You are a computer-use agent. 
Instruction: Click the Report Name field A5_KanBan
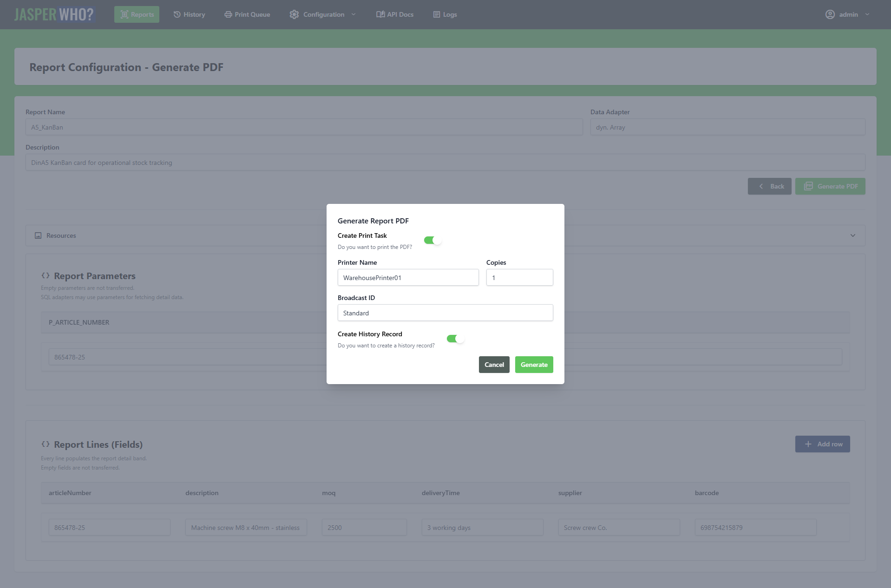pos(304,127)
